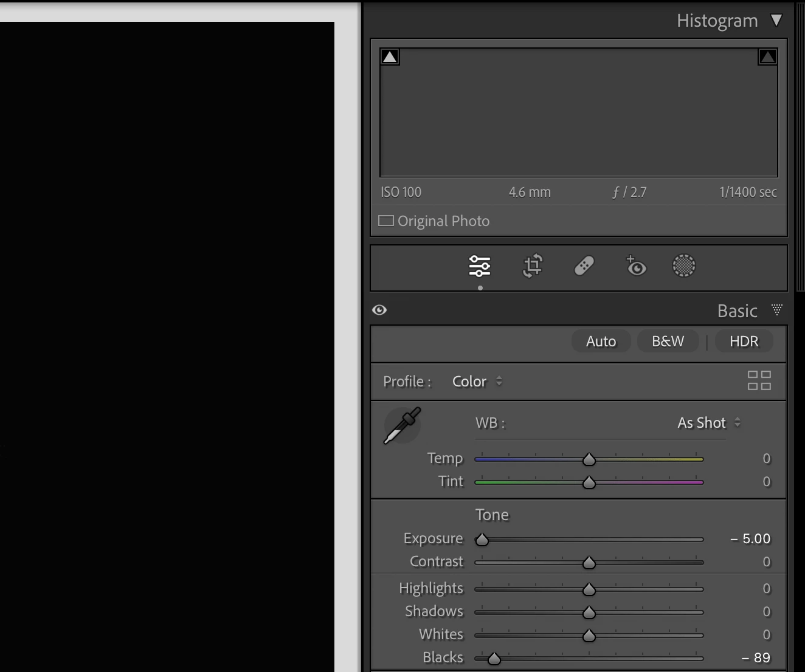Click the Exposure label

pyautogui.click(x=433, y=539)
